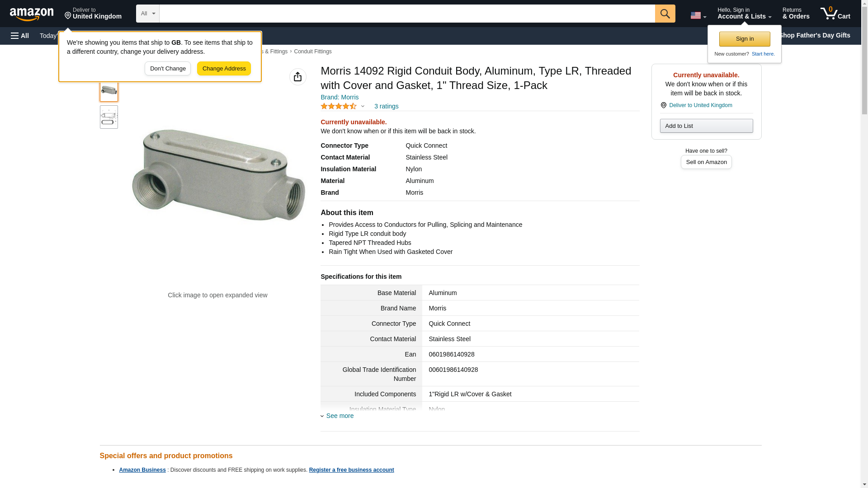Select the second product thumbnail

point(109,117)
